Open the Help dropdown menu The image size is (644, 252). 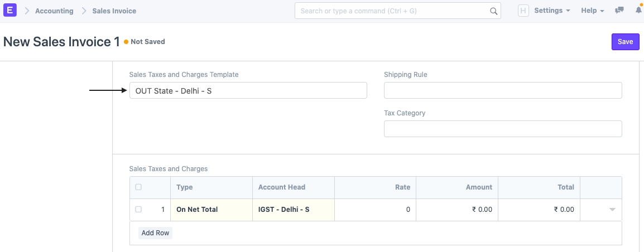[592, 11]
